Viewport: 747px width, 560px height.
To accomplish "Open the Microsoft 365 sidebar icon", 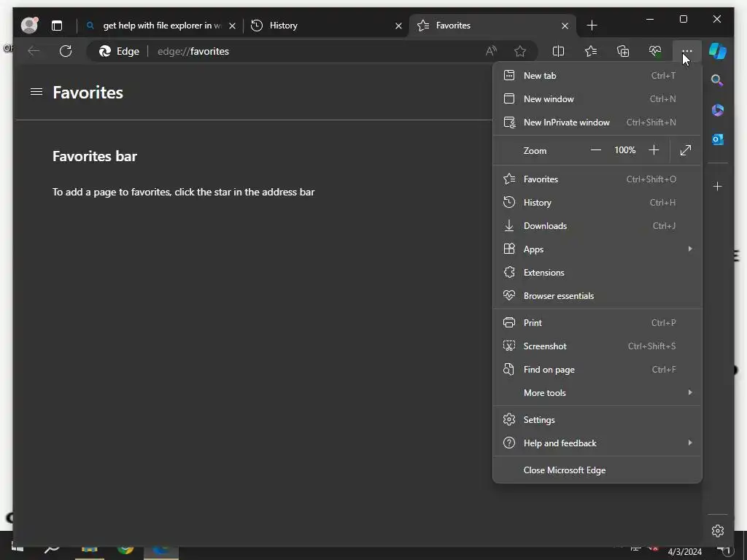I will pos(718,110).
